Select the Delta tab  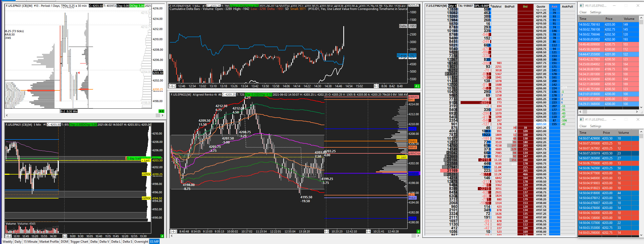(x=94, y=241)
